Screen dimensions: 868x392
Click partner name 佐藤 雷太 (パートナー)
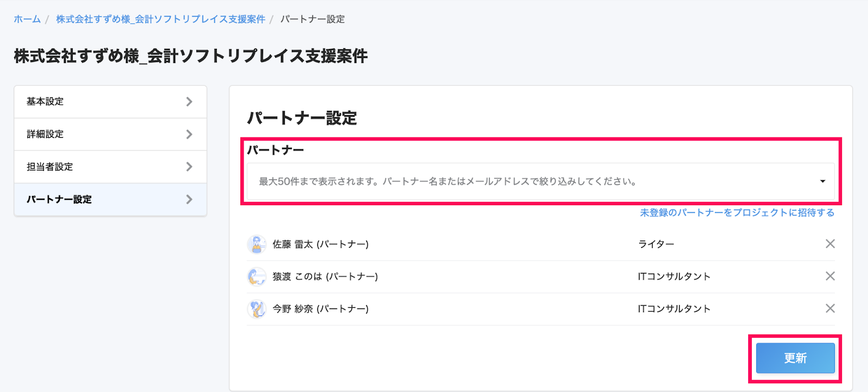[x=321, y=244]
